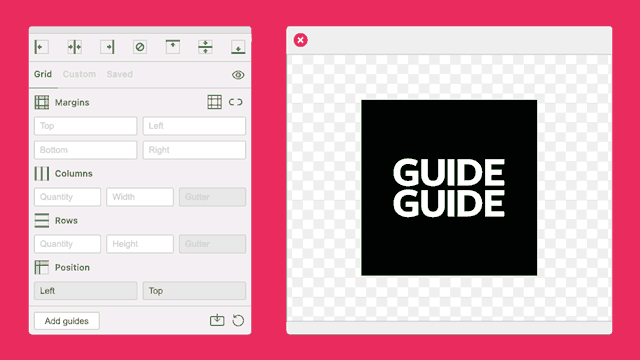This screenshot has width=640, height=360.
Task: Focus the Columns Quantity field
Action: pos(67,197)
